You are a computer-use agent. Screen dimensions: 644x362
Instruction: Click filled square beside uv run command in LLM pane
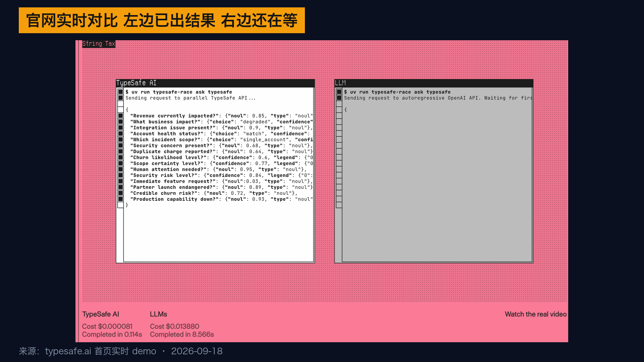point(339,92)
